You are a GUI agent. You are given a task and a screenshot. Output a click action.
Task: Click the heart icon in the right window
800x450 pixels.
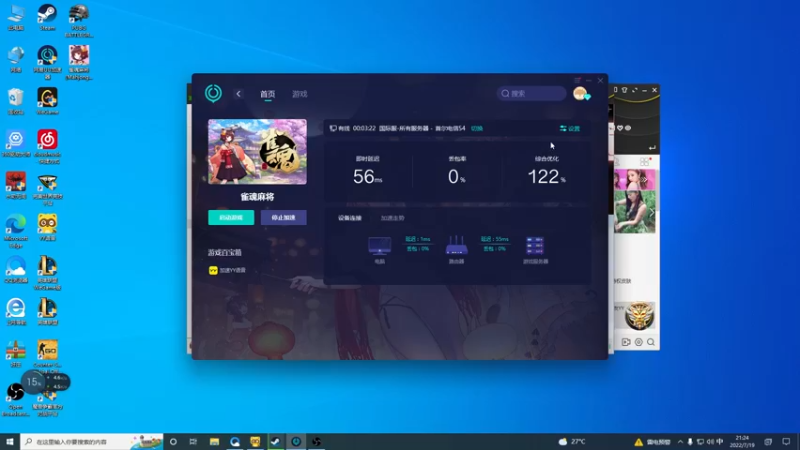(x=620, y=128)
